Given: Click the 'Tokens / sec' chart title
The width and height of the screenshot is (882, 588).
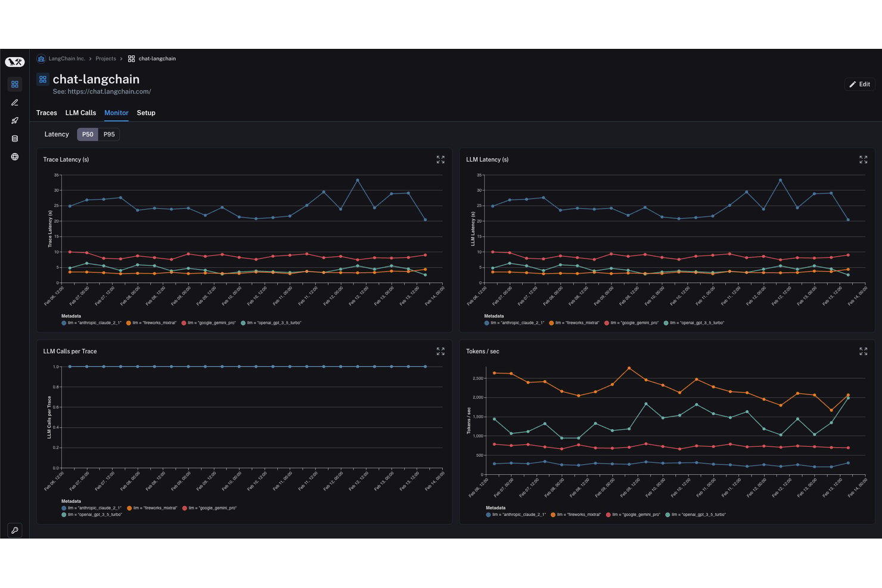Looking at the screenshot, I should point(483,351).
